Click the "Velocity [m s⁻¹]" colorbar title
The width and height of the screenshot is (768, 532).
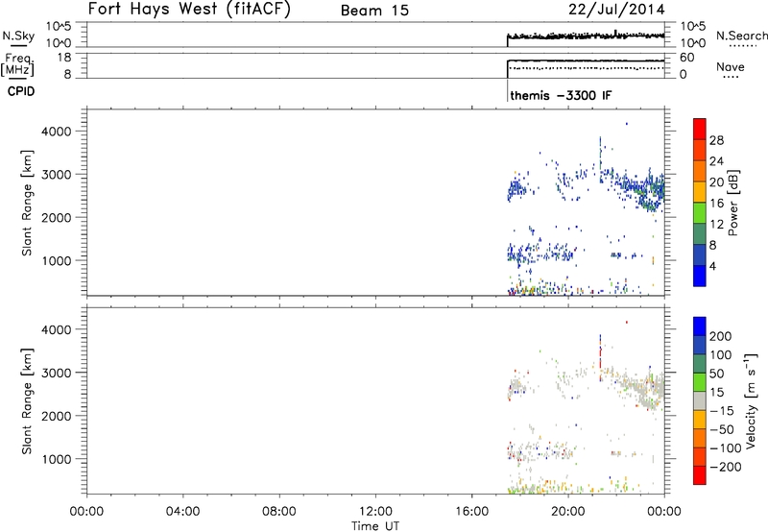750,400
